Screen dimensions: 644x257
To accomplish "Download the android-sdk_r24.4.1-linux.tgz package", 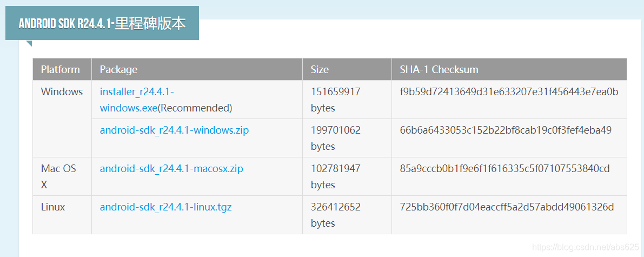I will [x=165, y=207].
